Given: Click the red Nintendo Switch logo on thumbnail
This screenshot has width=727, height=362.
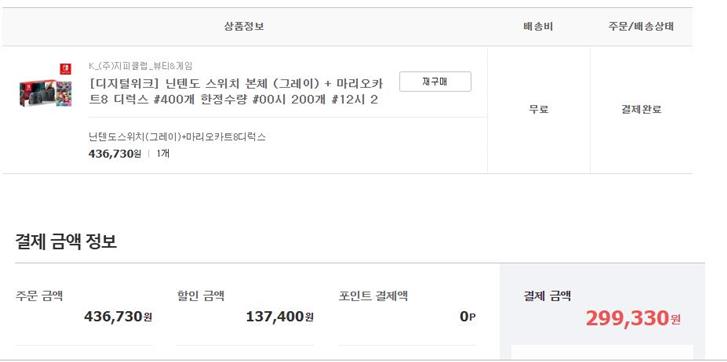Looking at the screenshot, I should pyautogui.click(x=65, y=69).
